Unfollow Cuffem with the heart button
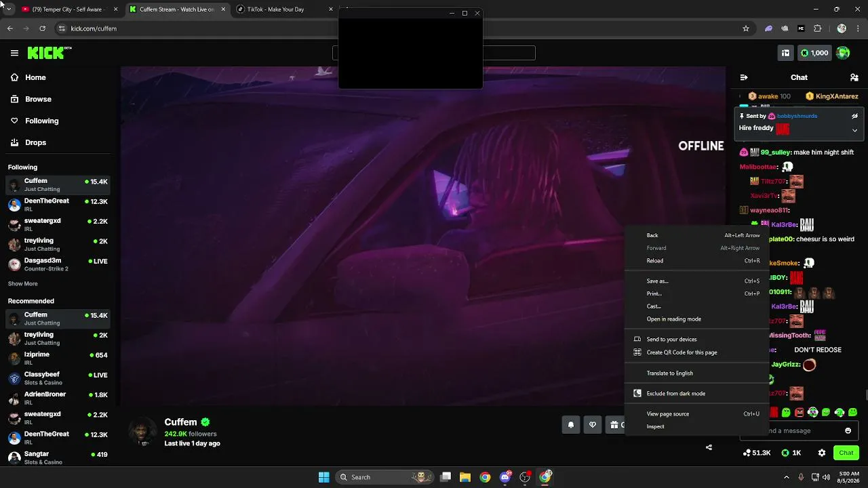 tap(593, 425)
